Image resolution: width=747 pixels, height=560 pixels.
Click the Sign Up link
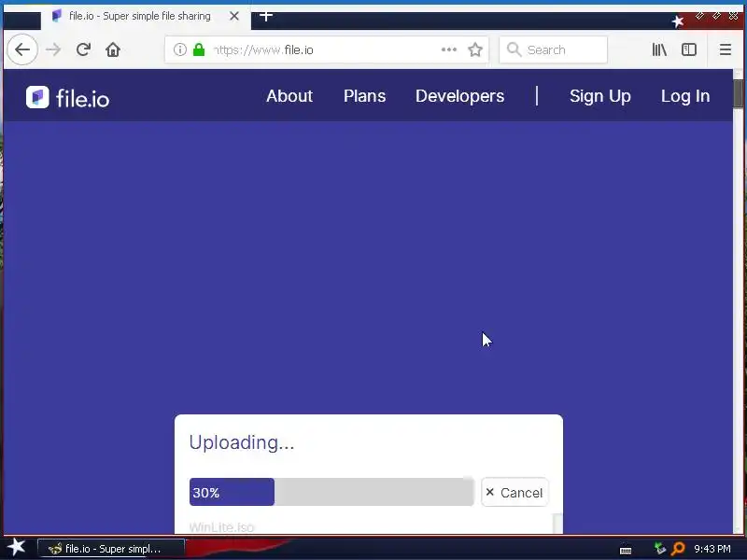click(x=600, y=96)
